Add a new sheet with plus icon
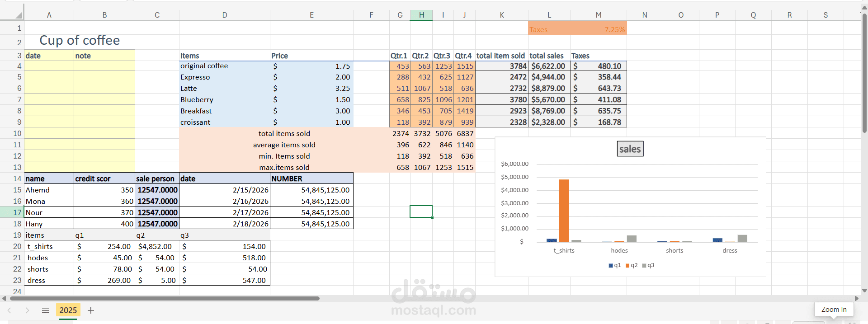The width and height of the screenshot is (868, 324). (x=91, y=310)
